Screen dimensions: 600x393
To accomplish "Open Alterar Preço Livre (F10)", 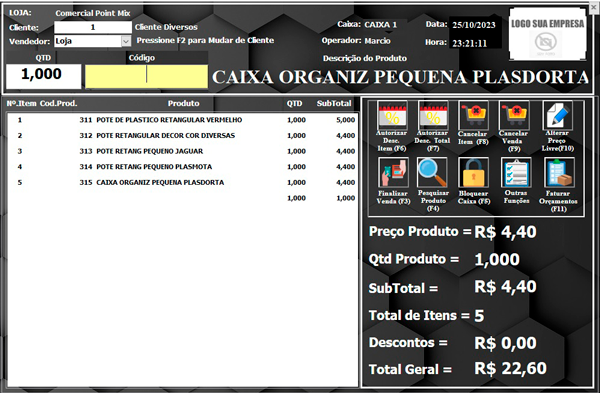I will [x=558, y=115].
